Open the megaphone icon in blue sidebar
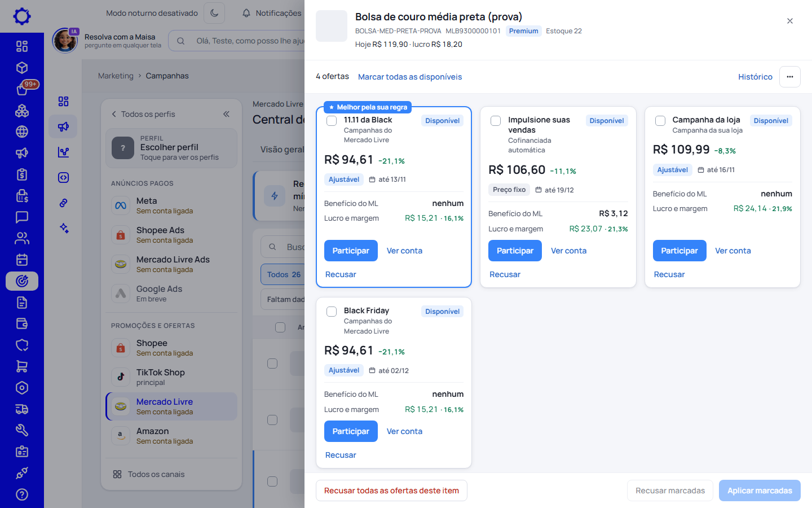Image resolution: width=812 pixels, height=508 pixels. 22,153
